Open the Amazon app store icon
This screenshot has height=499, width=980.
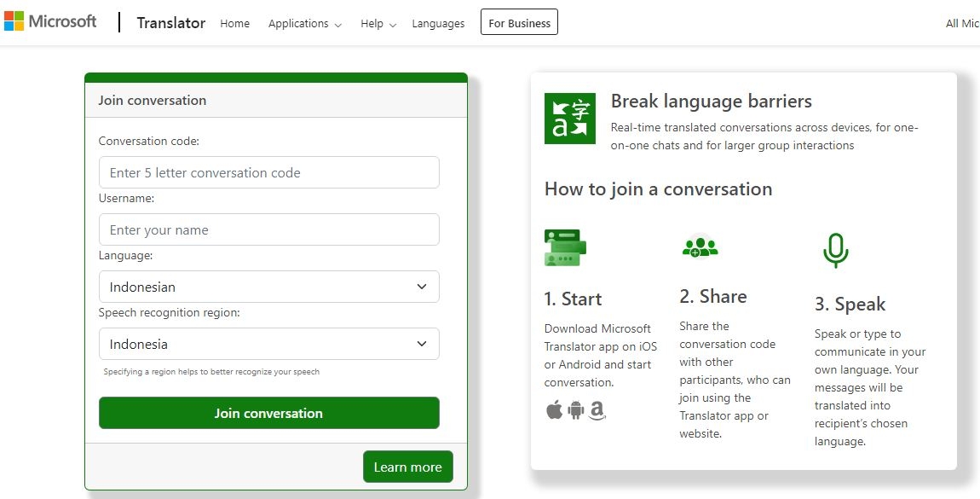597,410
